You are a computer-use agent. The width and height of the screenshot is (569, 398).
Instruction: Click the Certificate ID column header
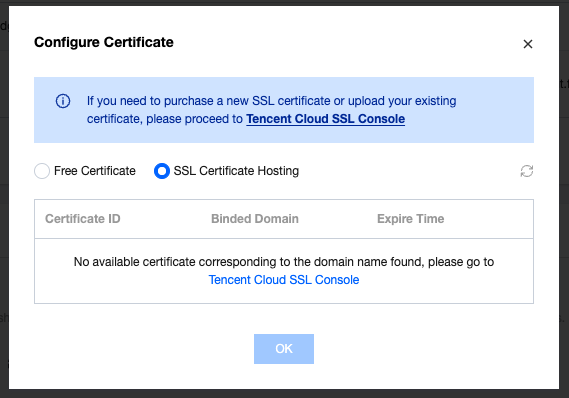pyautogui.click(x=83, y=219)
